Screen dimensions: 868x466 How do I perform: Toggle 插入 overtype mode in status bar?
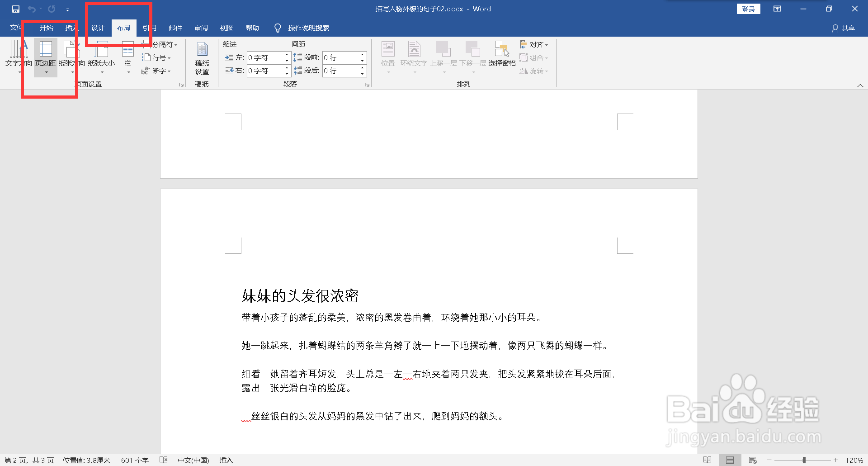(226, 460)
